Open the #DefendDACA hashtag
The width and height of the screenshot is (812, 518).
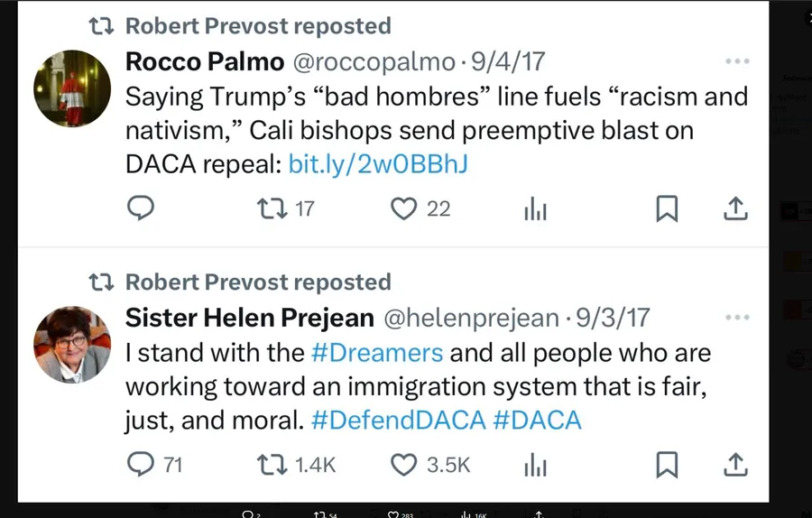[399, 421]
